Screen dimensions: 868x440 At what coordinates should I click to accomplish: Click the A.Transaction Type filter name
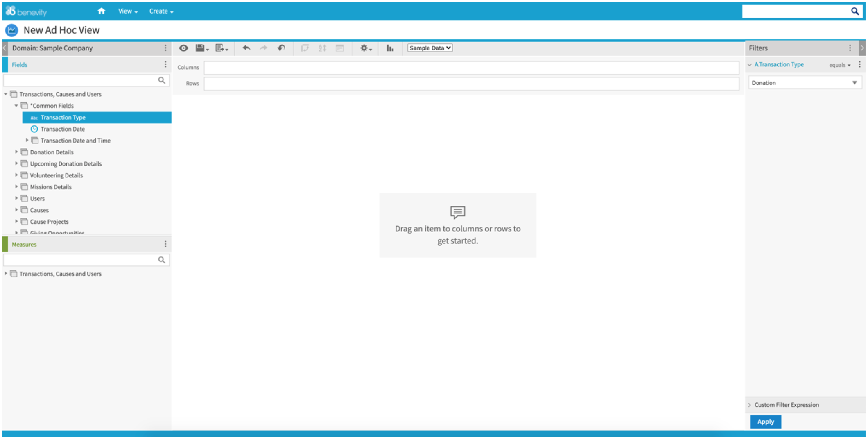point(779,64)
